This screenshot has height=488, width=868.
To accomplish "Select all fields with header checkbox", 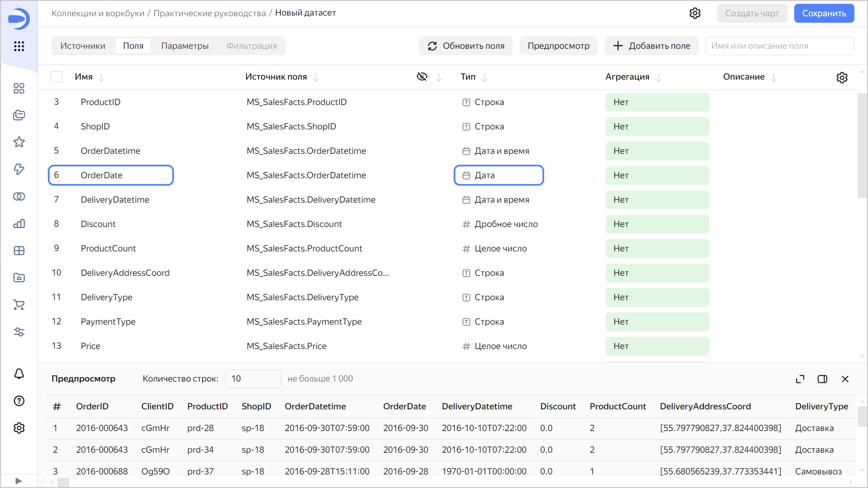I will click(56, 77).
